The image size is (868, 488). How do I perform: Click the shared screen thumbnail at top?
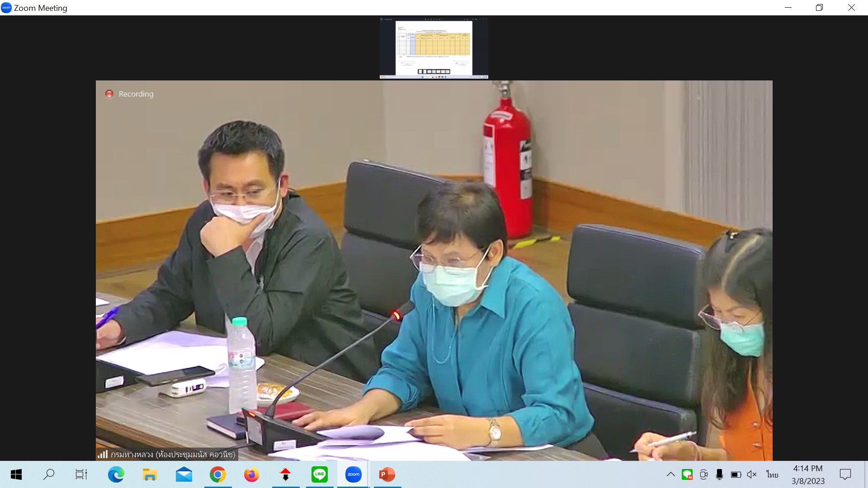coord(434,48)
